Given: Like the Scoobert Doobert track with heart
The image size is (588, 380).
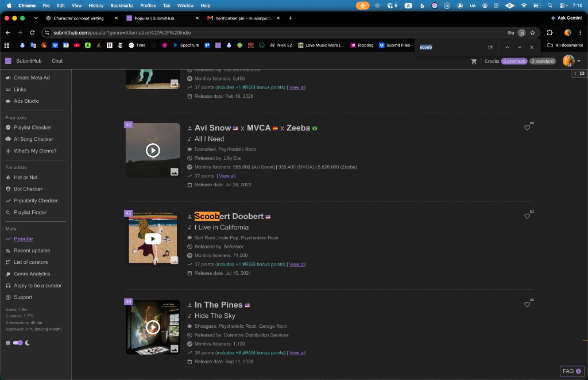Looking at the screenshot, I should click(527, 216).
